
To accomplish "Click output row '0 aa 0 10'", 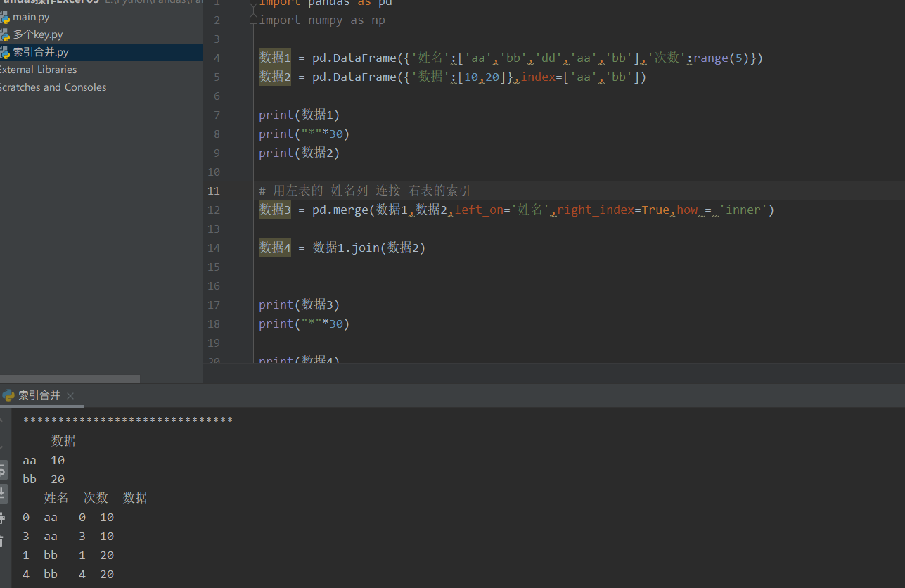I will (68, 518).
